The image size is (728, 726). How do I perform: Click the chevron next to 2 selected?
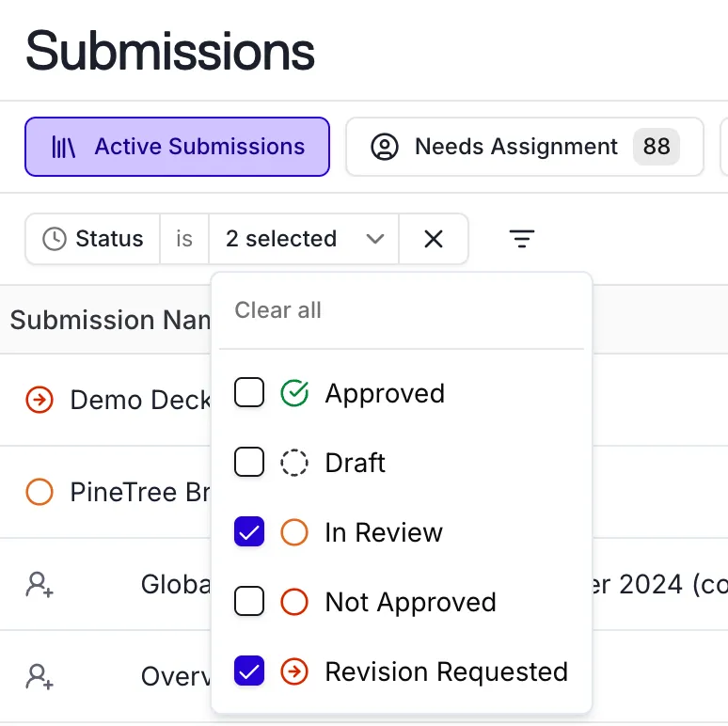coord(374,239)
